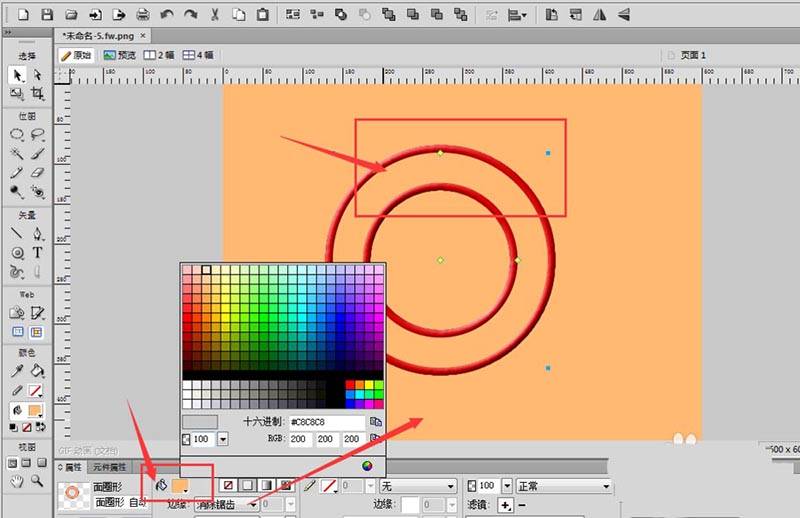The height and width of the screenshot is (518, 800).
Task: Pick the Pen tool
Action: click(x=38, y=234)
